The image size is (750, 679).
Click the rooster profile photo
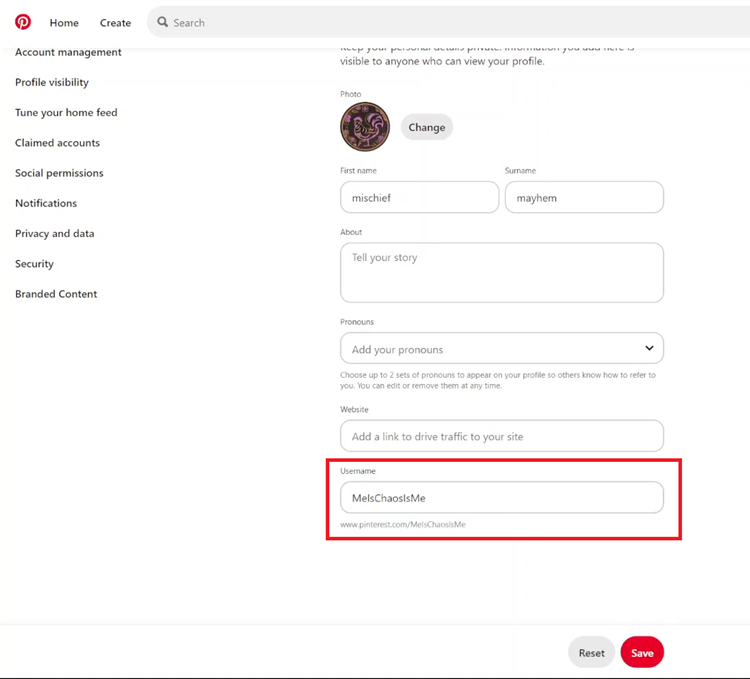tap(365, 127)
